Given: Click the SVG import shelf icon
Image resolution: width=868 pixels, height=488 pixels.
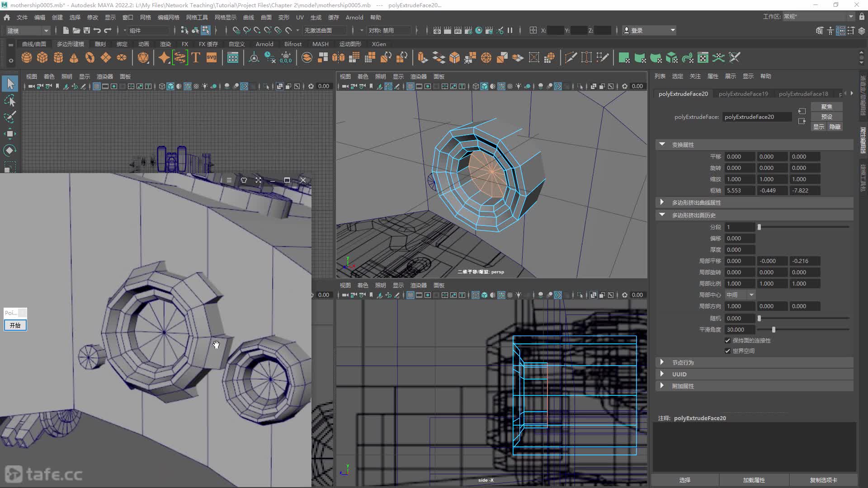Looking at the screenshot, I should coord(212,58).
